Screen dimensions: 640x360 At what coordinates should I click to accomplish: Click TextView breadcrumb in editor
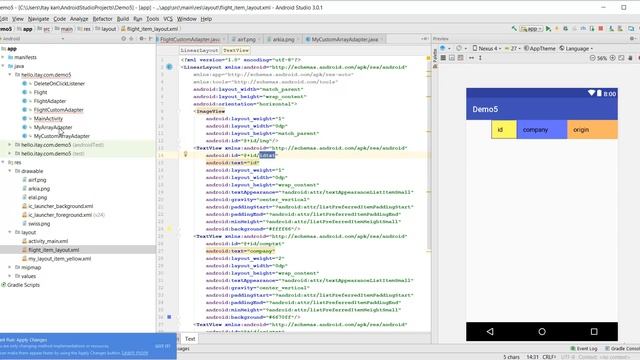236,50
